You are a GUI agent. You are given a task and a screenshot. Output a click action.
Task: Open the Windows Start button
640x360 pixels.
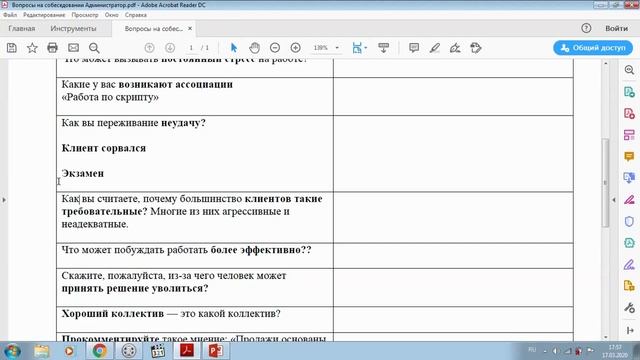point(12,351)
